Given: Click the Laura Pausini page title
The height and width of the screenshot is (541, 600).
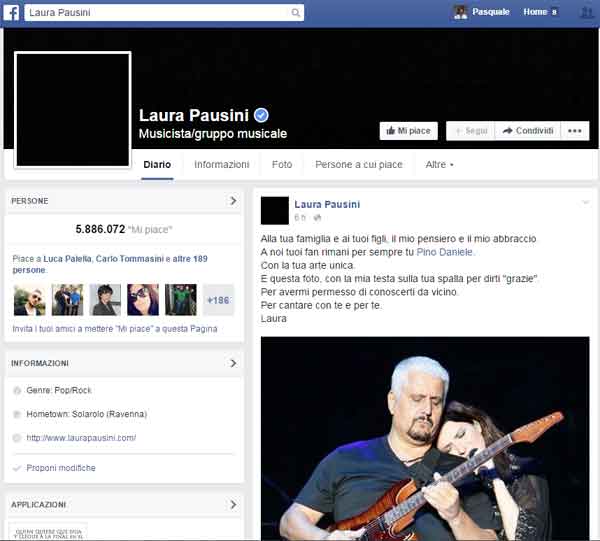Looking at the screenshot, I should tap(194, 115).
